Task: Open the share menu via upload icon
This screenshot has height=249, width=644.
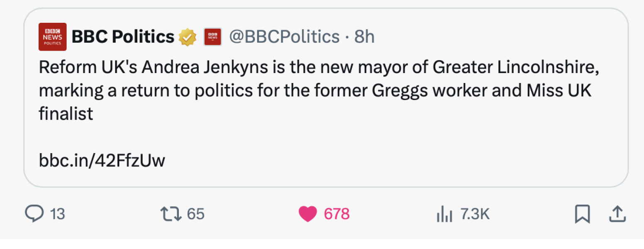Action: [x=617, y=214]
